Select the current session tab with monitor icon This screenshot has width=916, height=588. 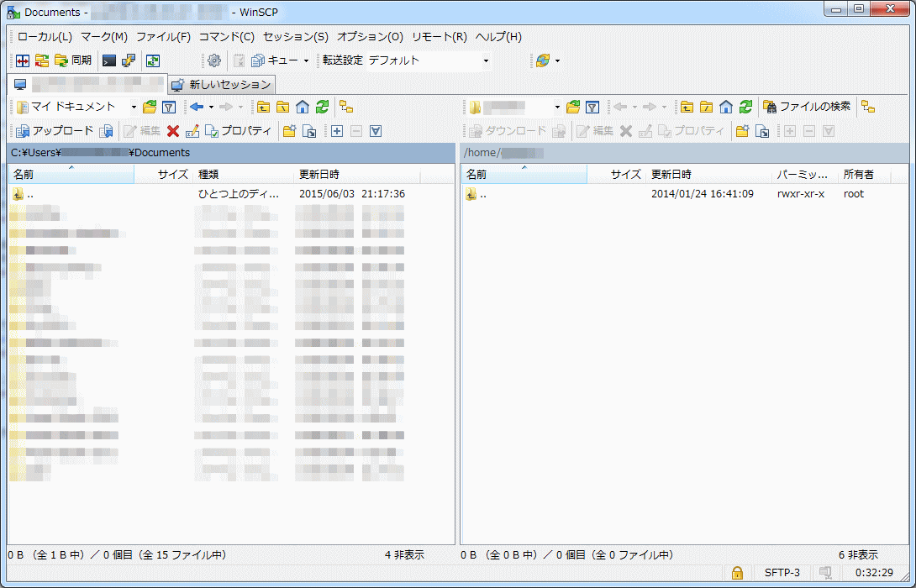(x=87, y=85)
